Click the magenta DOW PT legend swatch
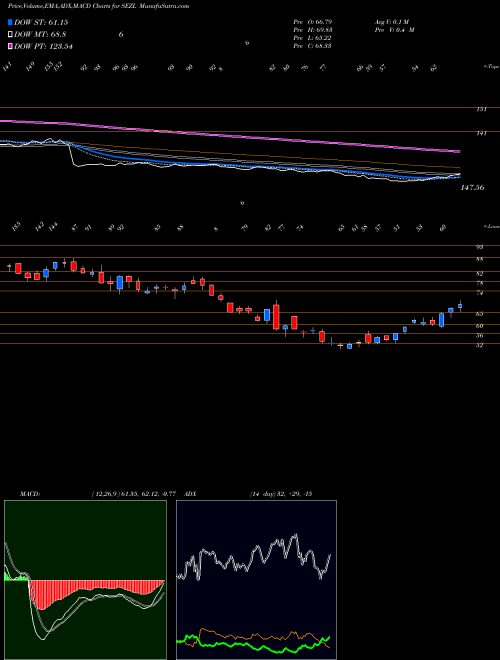Viewport: 500px width, 660px height. pyautogui.click(x=10, y=46)
